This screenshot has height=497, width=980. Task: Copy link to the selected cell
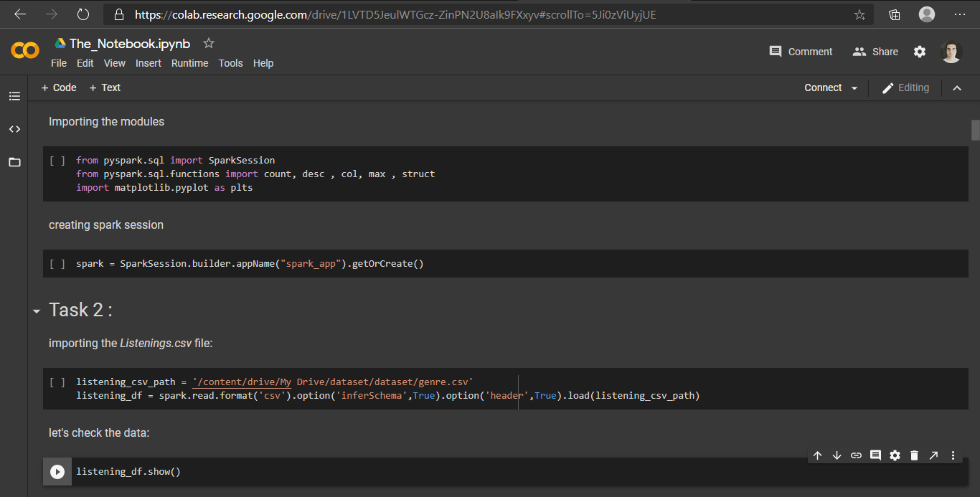click(x=856, y=455)
